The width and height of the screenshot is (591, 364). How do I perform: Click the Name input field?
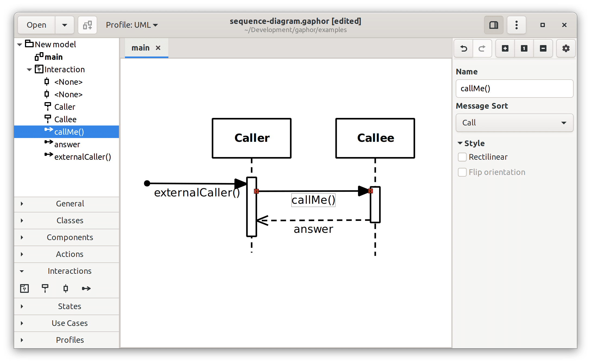tap(514, 89)
